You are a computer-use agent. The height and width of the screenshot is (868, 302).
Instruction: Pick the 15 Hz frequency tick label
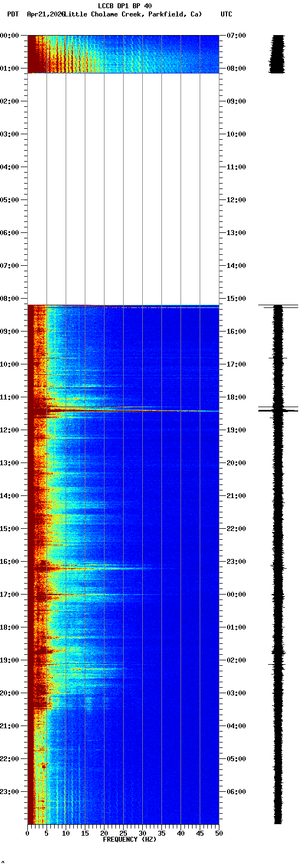tap(85, 833)
